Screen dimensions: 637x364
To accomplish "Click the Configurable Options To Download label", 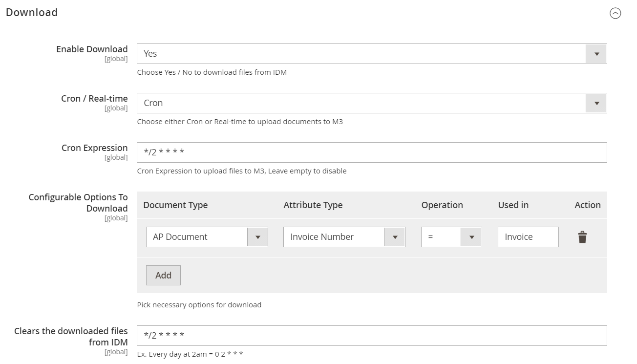I will [x=78, y=203].
